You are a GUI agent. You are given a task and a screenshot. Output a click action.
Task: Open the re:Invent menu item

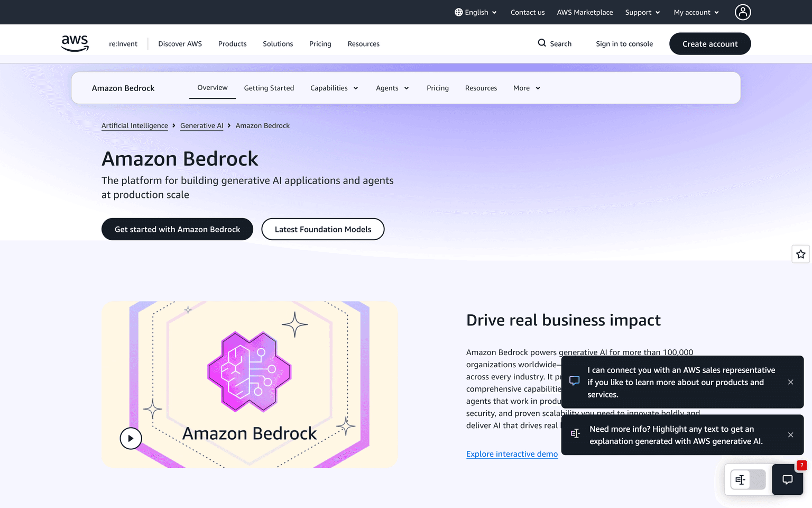(123, 44)
